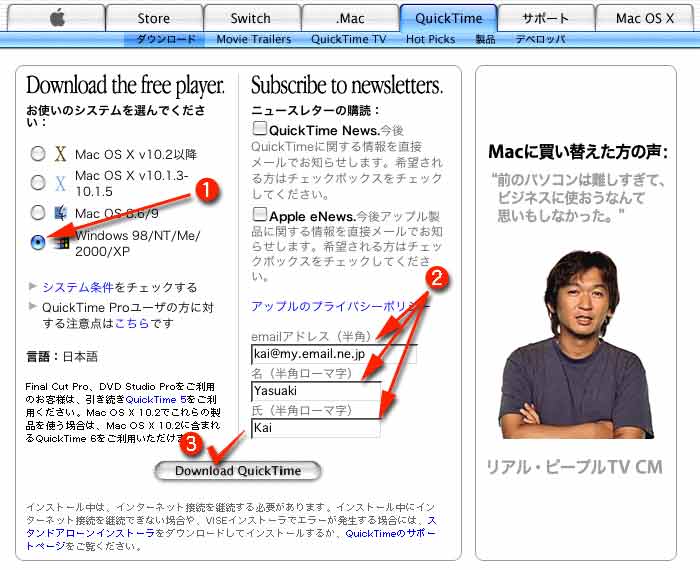The height and width of the screenshot is (570, 700).
Task: Click the Download QuickTime button
Action: tap(238, 471)
